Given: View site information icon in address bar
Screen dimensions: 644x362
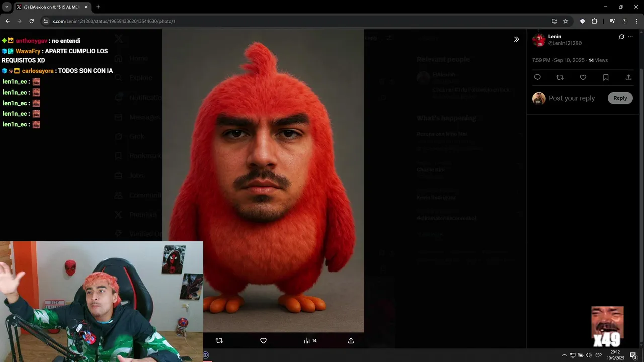Looking at the screenshot, I should point(45,21).
